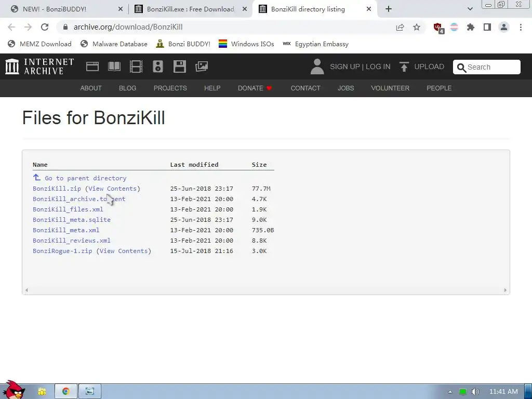Open the Chrome profile avatar
532x399 pixels.
(x=504, y=27)
